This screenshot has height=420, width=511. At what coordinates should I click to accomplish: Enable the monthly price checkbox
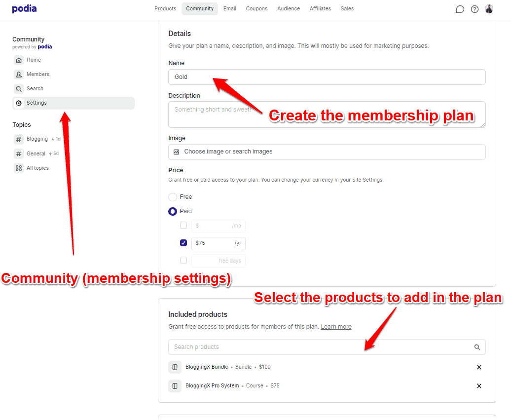click(183, 225)
